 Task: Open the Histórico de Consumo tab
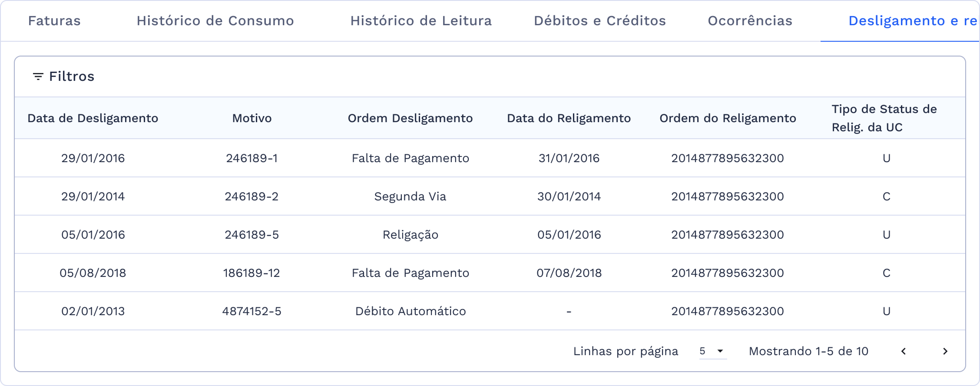tap(216, 21)
